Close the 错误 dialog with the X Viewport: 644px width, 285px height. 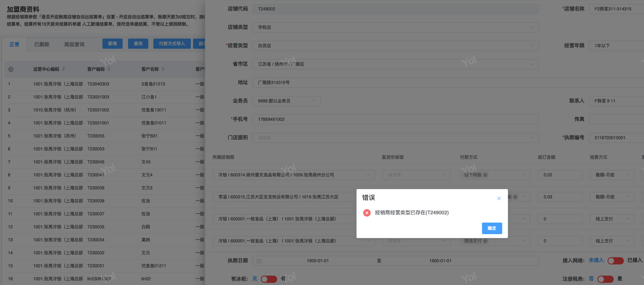(x=499, y=198)
